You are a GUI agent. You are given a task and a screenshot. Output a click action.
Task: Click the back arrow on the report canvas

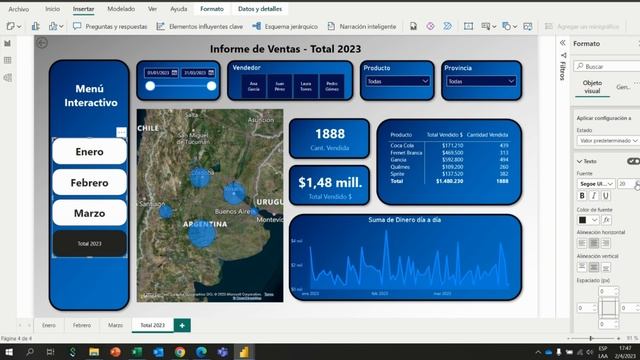pos(42,43)
